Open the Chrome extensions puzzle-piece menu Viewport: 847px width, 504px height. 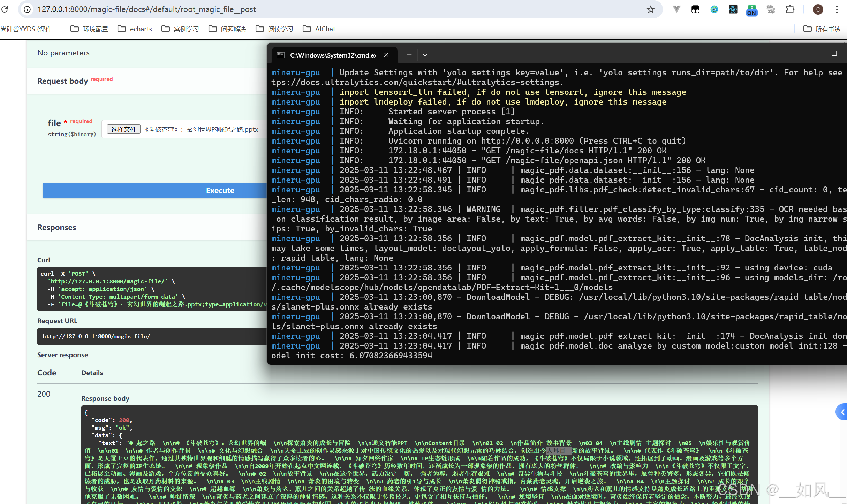coord(790,9)
